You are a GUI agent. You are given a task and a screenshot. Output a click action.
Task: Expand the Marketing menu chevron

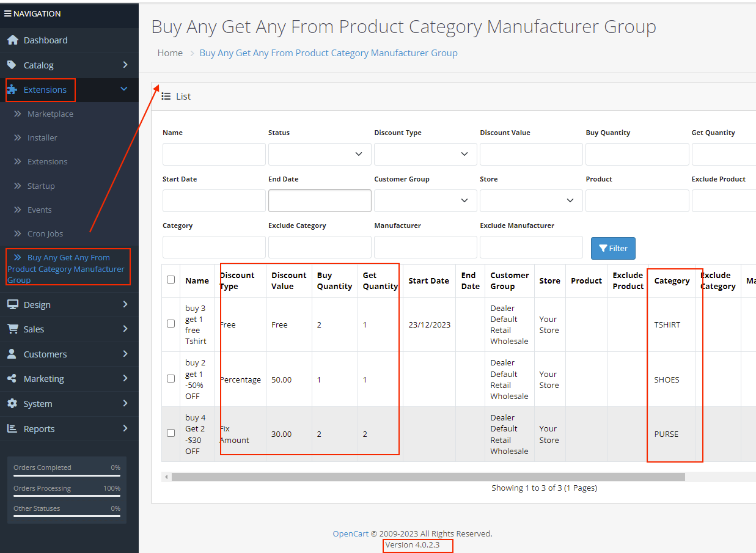pyautogui.click(x=125, y=378)
